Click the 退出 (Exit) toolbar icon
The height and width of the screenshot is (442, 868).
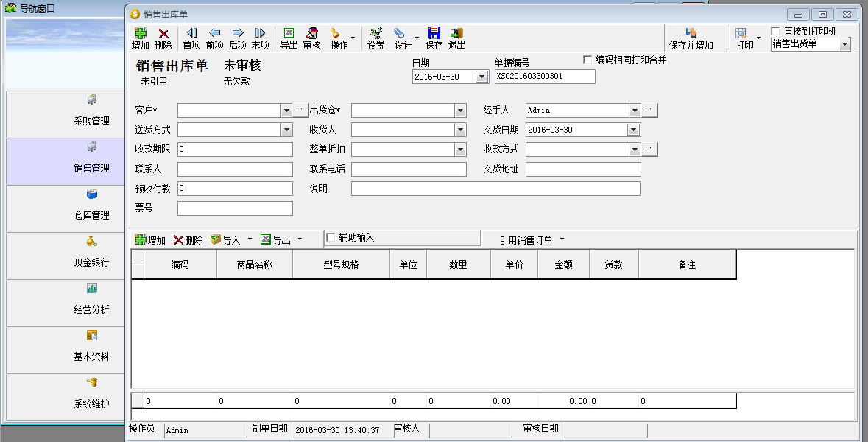pyautogui.click(x=456, y=38)
